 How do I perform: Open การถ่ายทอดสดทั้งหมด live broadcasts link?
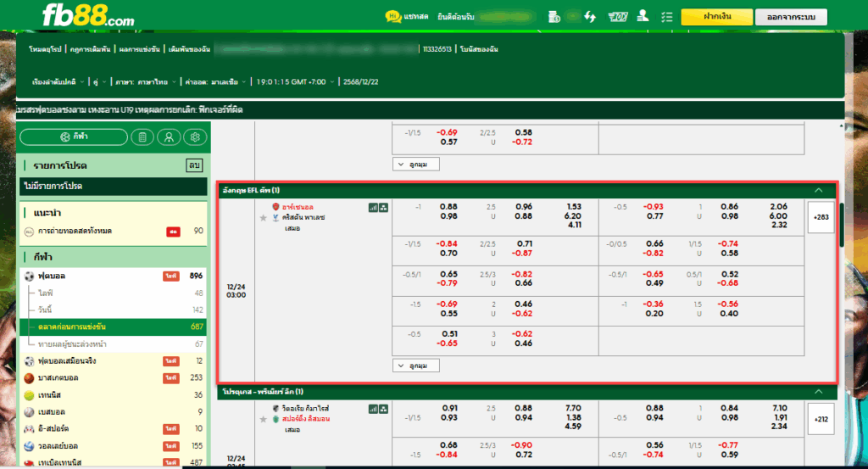pyautogui.click(x=75, y=232)
